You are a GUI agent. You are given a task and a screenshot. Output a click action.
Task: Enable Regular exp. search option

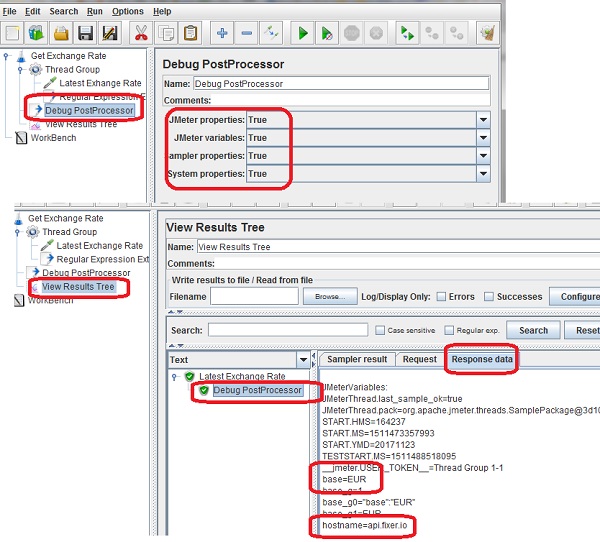click(449, 330)
